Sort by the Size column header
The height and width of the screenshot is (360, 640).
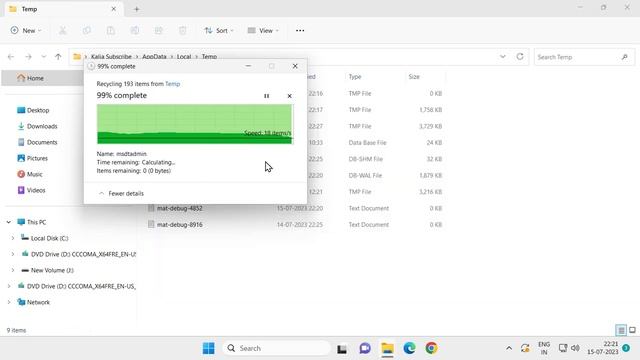click(414, 77)
